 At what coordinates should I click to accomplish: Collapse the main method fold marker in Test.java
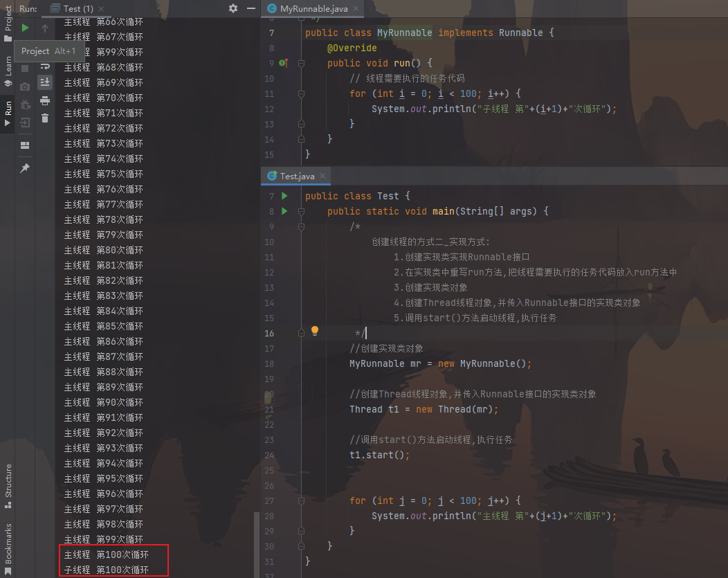point(301,211)
